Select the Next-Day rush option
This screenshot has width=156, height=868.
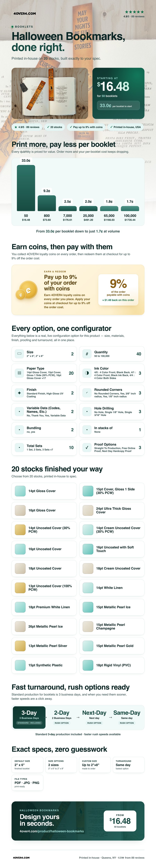pyautogui.click(x=94, y=717)
